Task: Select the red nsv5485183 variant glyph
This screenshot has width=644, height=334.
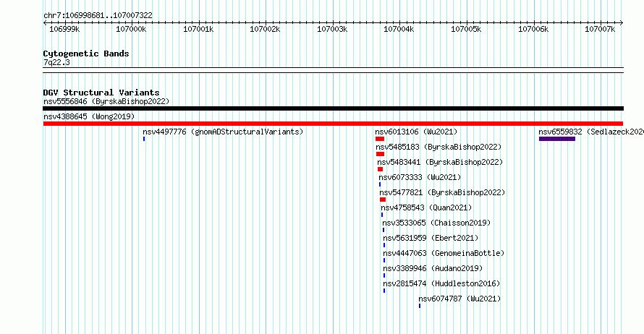Action: click(x=381, y=154)
